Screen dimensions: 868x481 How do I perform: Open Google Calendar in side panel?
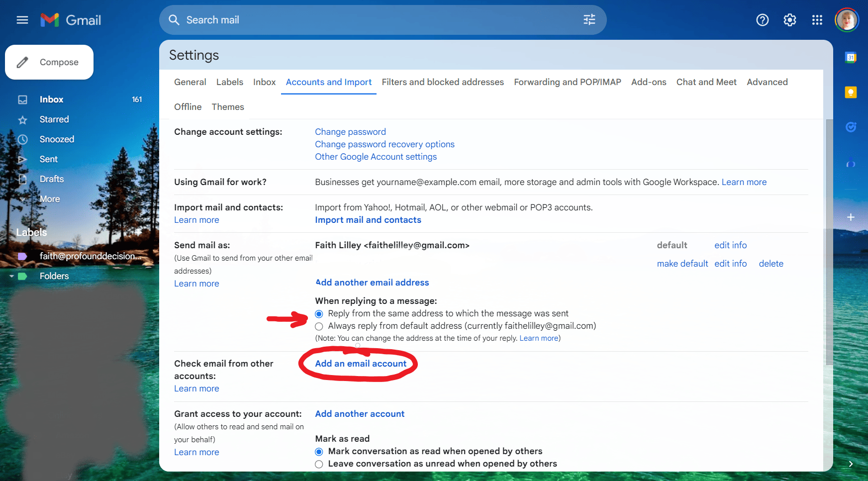coord(851,58)
